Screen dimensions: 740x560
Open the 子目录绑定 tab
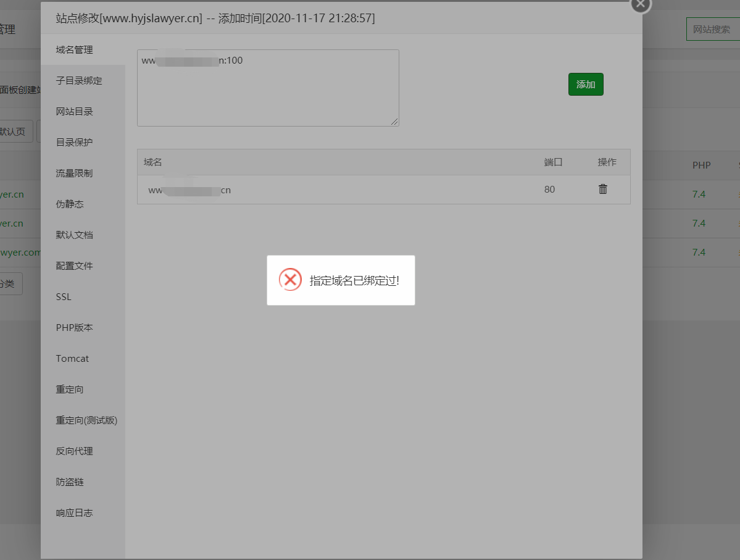83,81
